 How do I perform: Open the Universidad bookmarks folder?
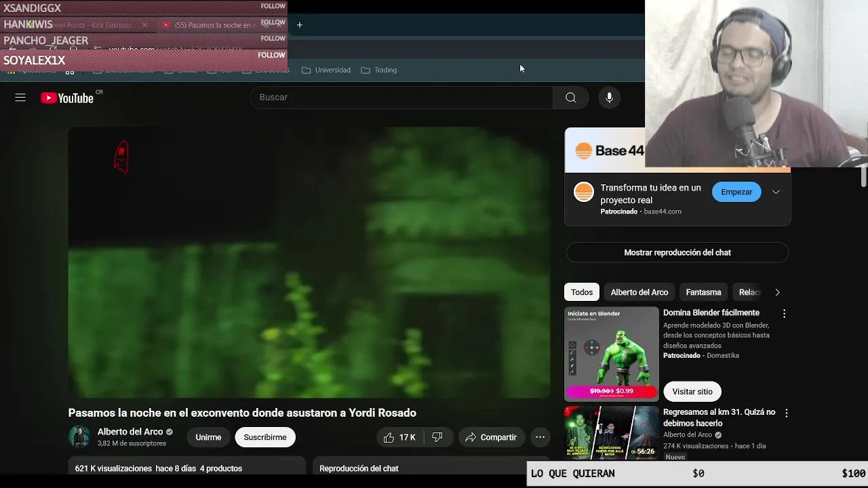(x=326, y=70)
